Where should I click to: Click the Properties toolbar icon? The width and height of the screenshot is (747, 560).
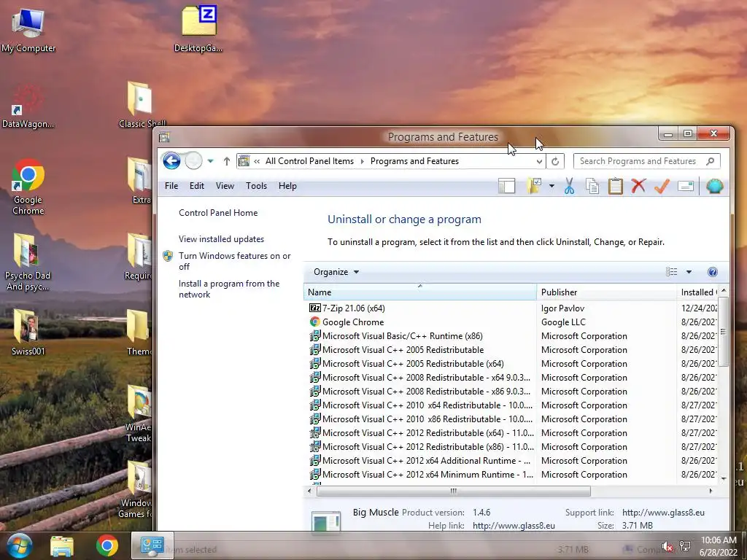pyautogui.click(x=686, y=186)
